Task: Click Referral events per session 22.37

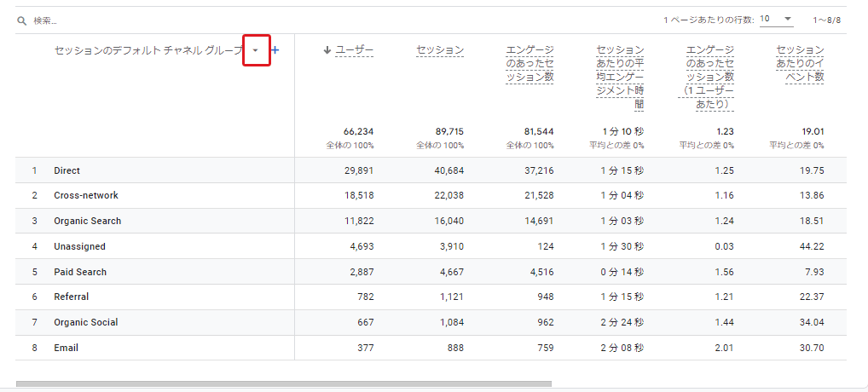Action: click(812, 297)
